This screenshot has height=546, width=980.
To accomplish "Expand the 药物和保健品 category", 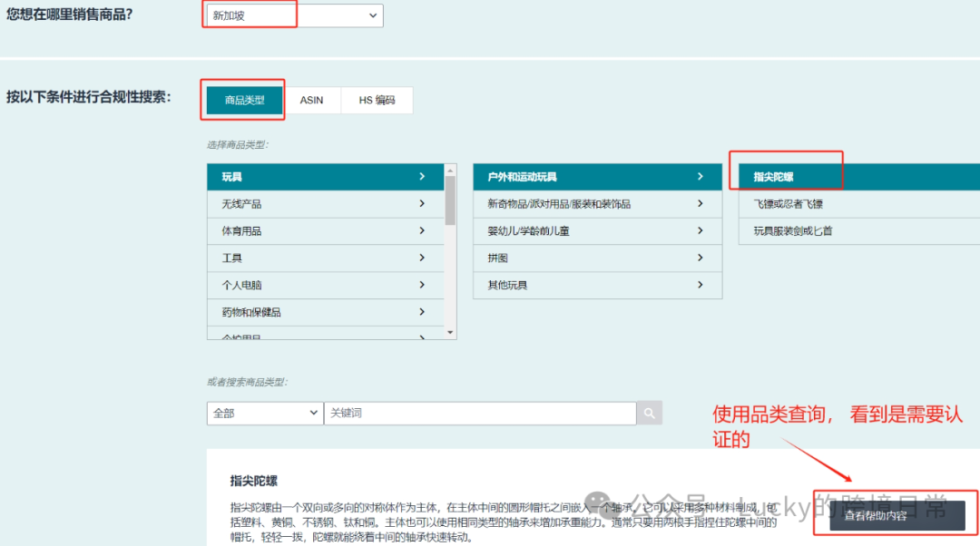I will pos(325,312).
